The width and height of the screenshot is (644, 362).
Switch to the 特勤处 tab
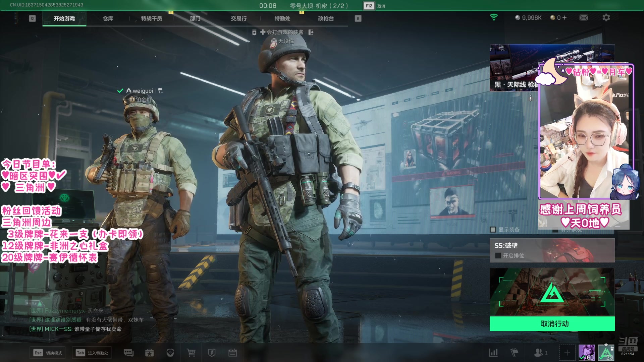[x=282, y=18]
